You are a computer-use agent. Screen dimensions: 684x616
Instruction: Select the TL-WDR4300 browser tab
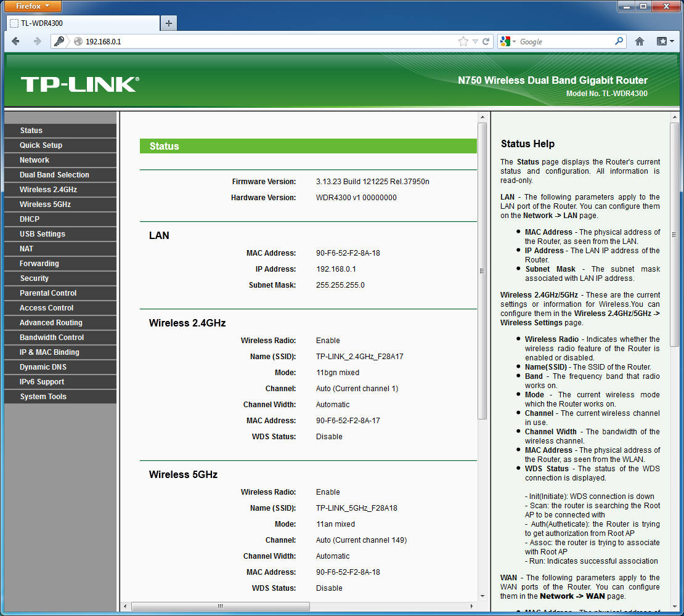click(83, 23)
